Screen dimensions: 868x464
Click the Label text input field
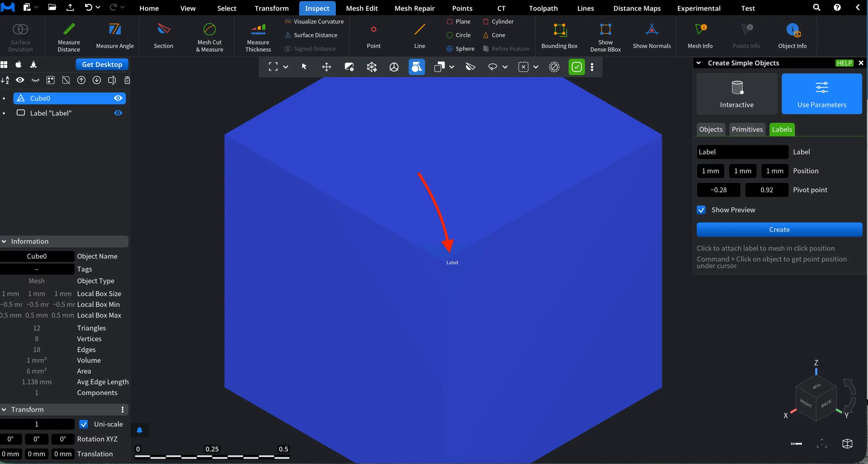click(x=742, y=152)
